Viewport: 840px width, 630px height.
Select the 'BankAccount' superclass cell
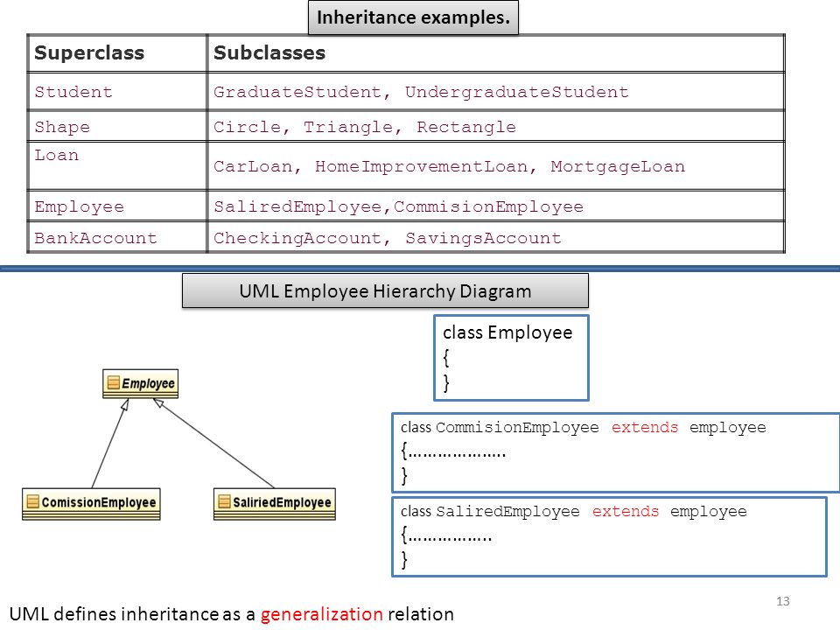tap(117, 237)
